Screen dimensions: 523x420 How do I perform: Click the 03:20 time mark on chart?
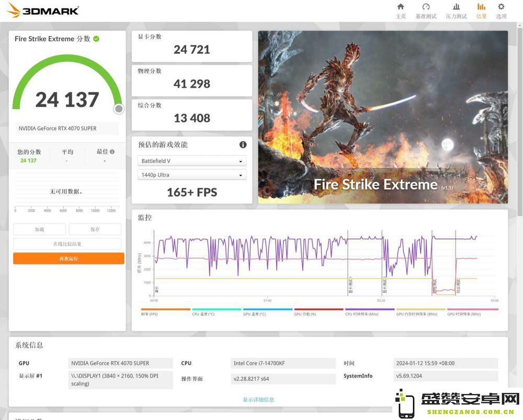381,300
